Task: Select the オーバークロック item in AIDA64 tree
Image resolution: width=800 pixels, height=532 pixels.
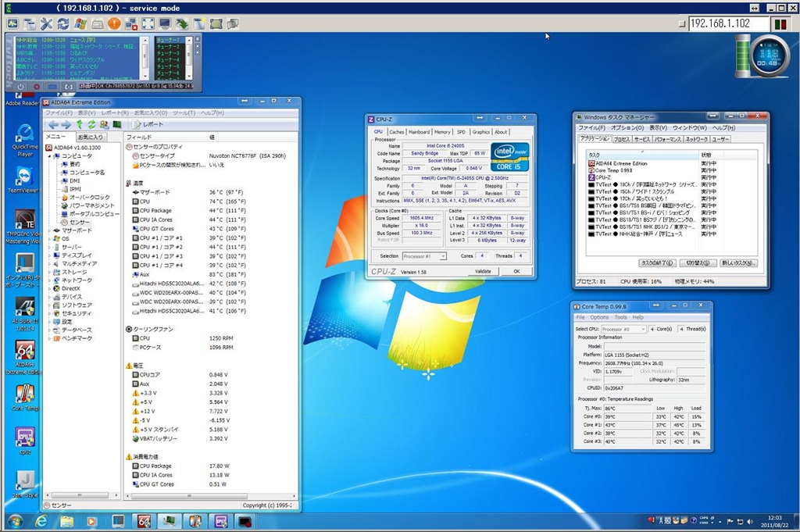Action: [84, 198]
